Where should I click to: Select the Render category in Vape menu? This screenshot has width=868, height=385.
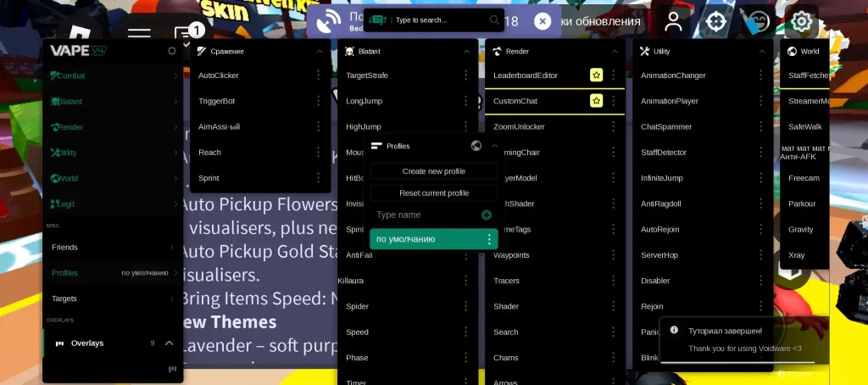113,127
